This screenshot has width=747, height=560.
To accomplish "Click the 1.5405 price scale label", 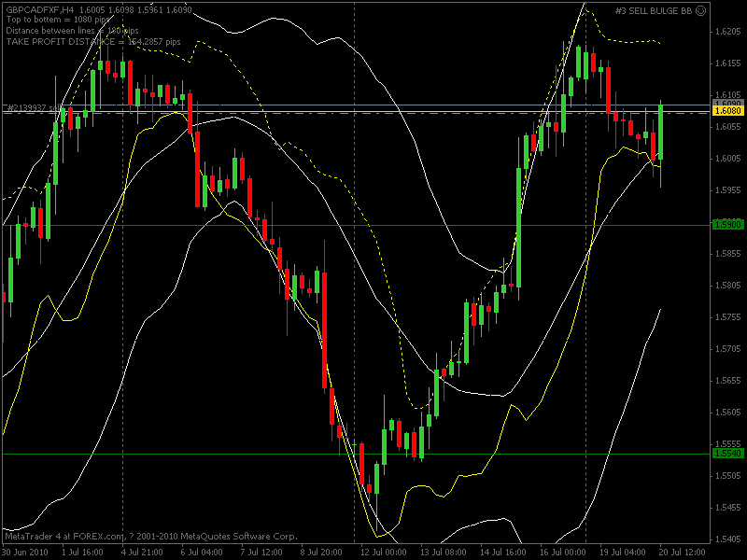I will (728, 539).
